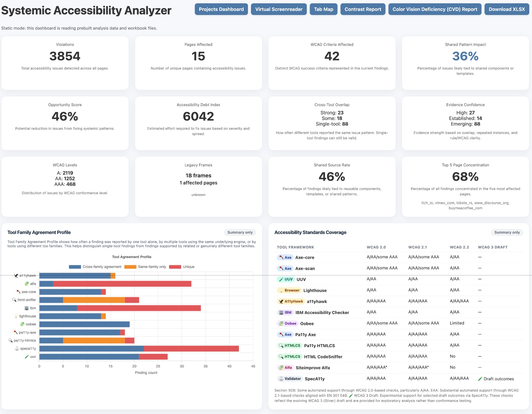Click the Systemic Accessibility Analyzer heading

[x=86, y=11]
